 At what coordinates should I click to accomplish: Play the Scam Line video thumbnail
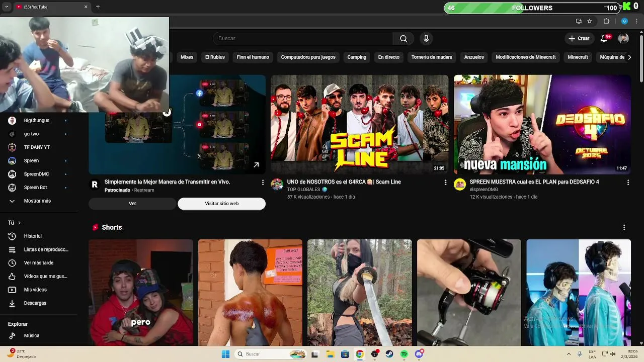[x=360, y=125]
